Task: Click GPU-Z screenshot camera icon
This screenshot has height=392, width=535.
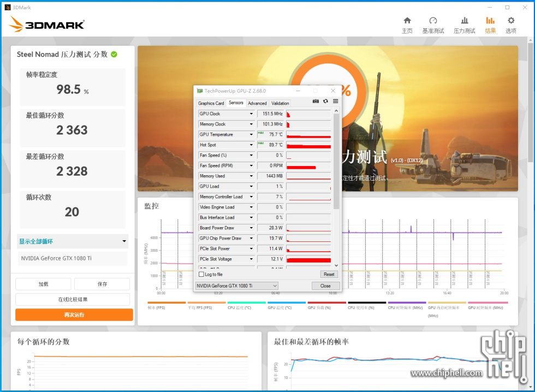Action: click(x=316, y=102)
